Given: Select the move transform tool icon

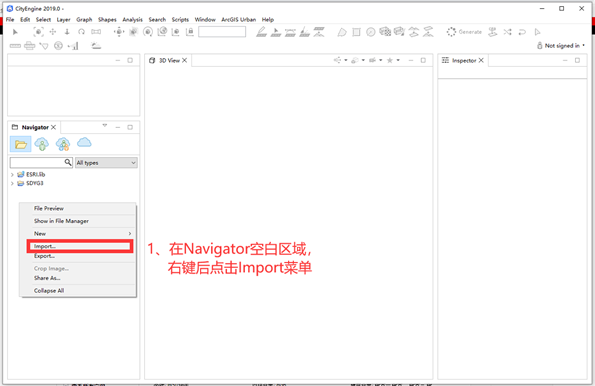Looking at the screenshot, I should (53, 32).
